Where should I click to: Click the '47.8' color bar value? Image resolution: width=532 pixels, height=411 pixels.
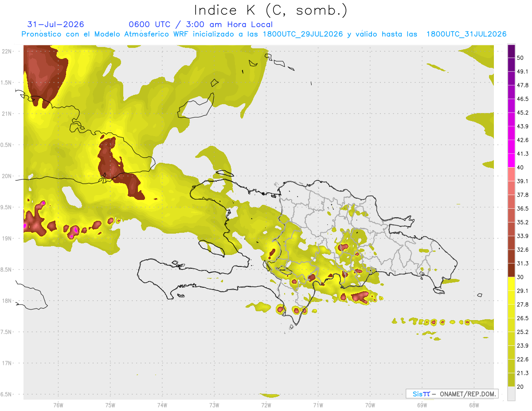(x=523, y=85)
